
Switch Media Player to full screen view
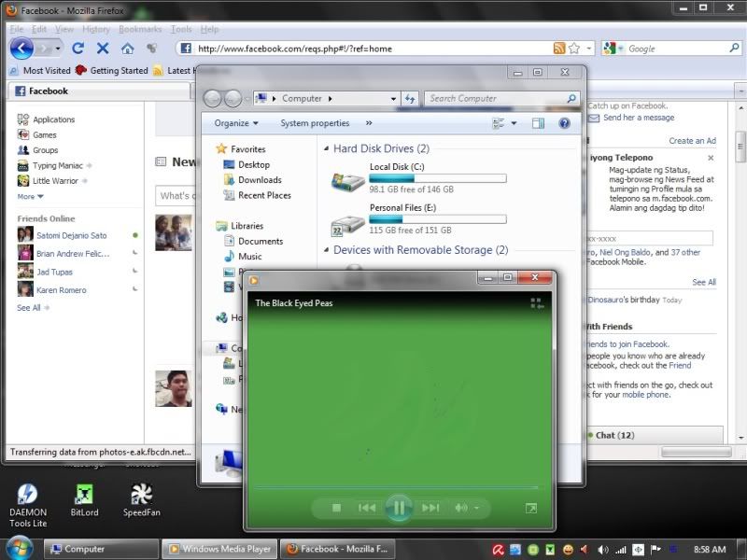[x=530, y=509]
